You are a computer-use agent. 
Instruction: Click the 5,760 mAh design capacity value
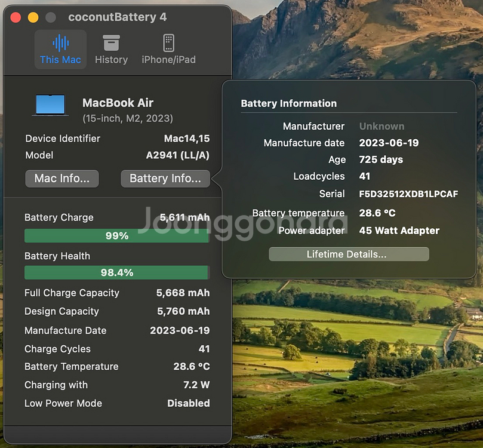[183, 311]
